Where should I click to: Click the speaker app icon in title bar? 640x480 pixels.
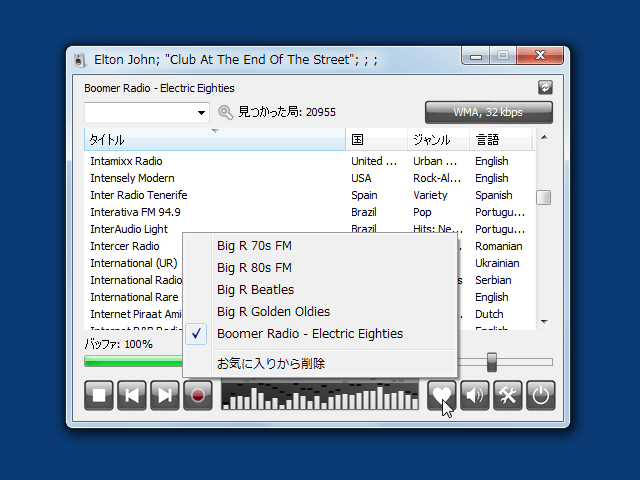coord(80,60)
